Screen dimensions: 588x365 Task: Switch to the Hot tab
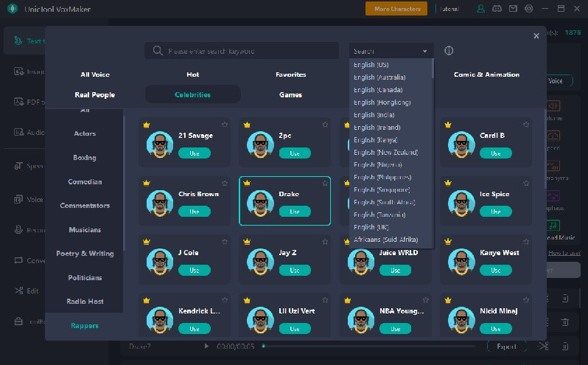tap(193, 74)
